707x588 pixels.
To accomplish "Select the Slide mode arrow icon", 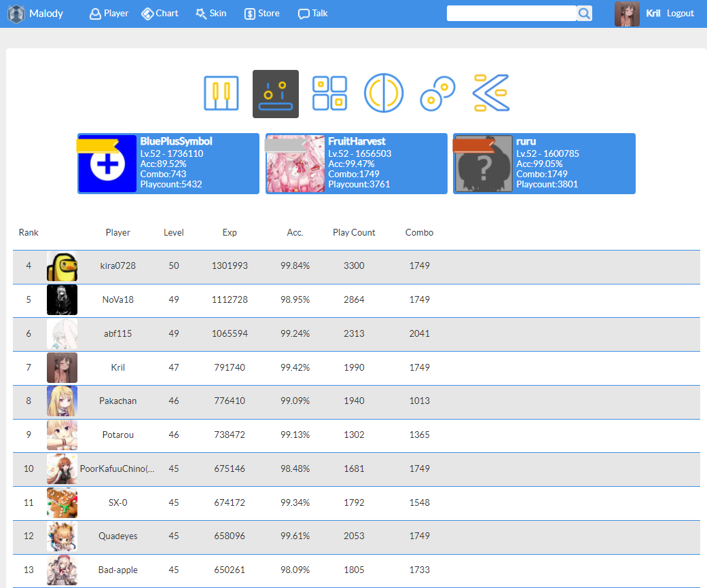I will (491, 93).
